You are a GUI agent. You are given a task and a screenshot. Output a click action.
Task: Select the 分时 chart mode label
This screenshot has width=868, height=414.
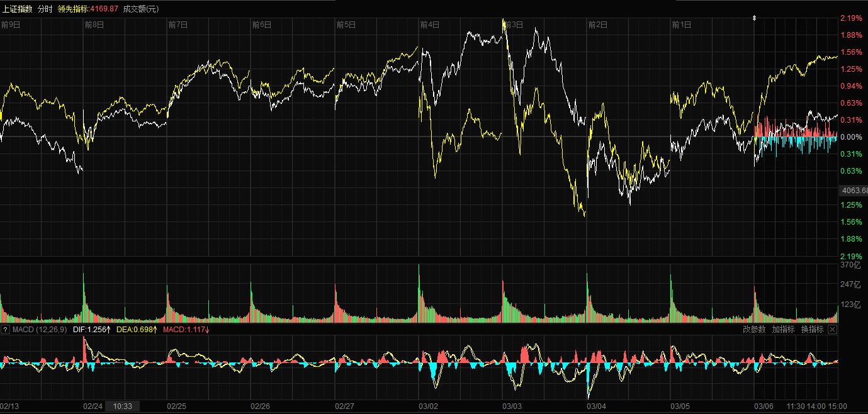[45, 9]
